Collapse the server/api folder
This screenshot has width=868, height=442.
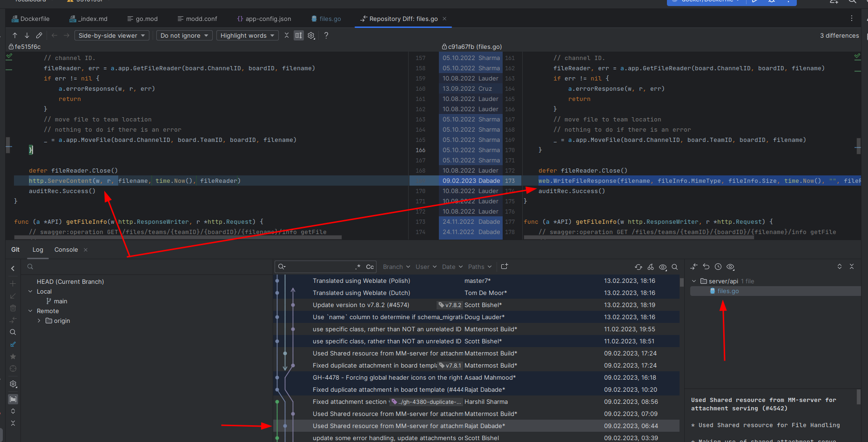(694, 281)
